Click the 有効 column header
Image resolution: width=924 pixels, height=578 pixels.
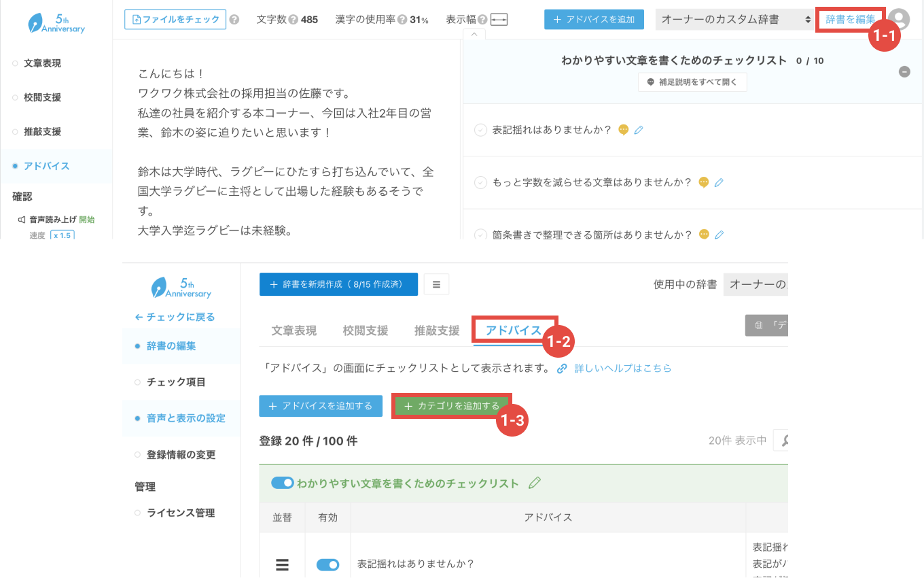point(327,517)
